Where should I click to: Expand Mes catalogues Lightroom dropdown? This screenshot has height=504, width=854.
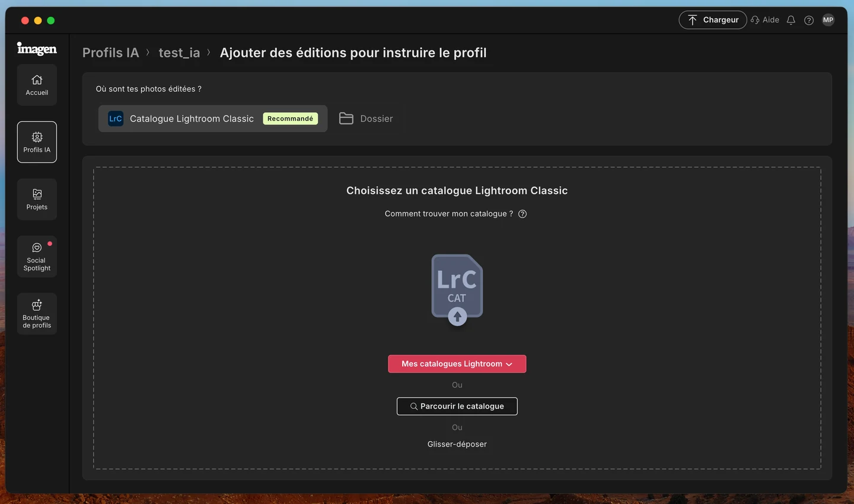coord(457,364)
